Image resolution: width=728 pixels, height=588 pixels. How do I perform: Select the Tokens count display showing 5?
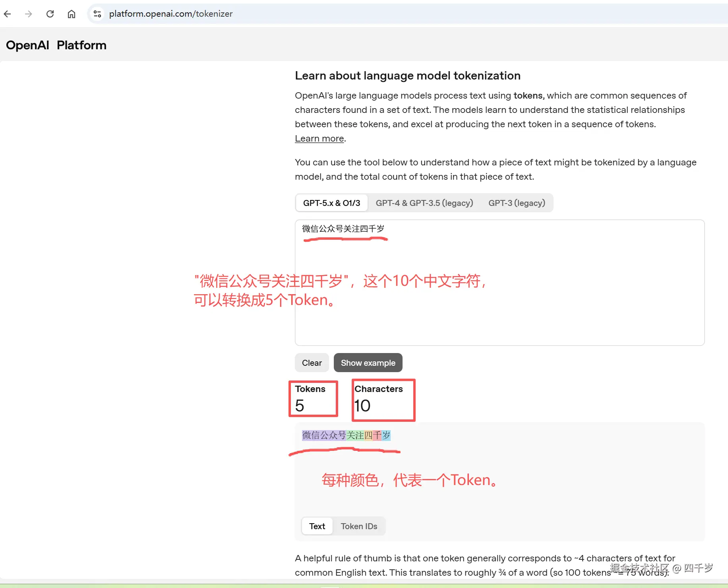tap(313, 399)
